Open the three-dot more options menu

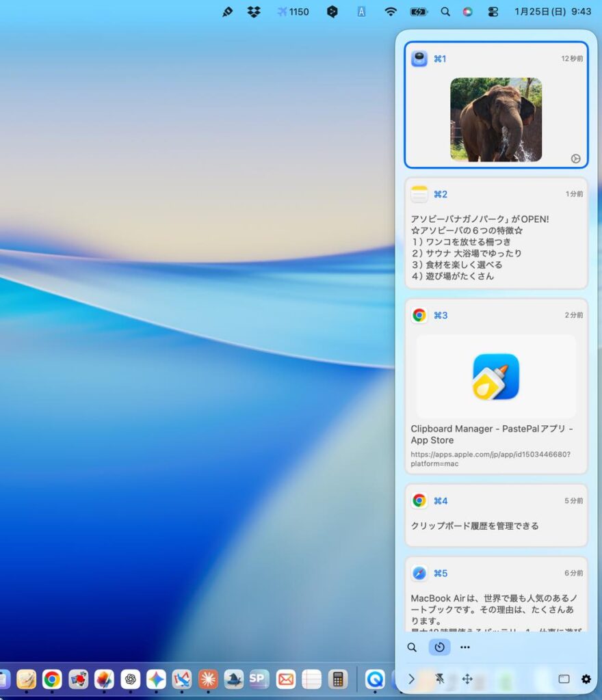coord(465,647)
